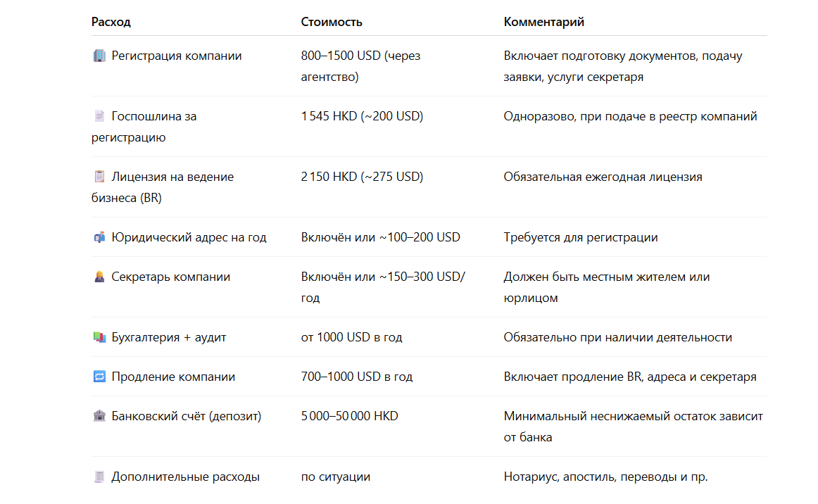Click the 'Обязательная ежегодная лицензия' comment
The image size is (818, 504).
tap(603, 177)
